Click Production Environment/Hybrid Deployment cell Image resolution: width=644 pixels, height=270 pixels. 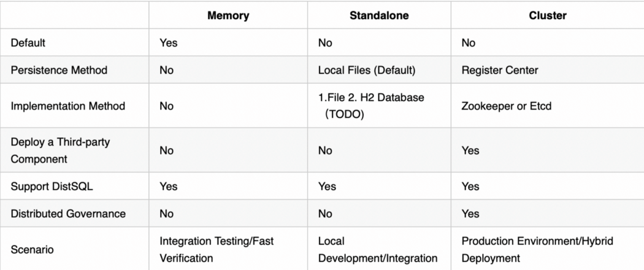537,250
